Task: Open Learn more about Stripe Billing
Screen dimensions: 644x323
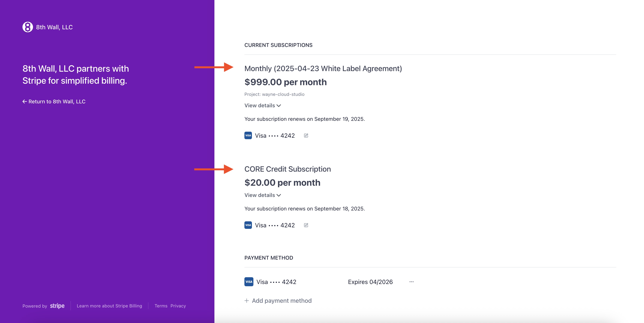Action: [x=109, y=306]
